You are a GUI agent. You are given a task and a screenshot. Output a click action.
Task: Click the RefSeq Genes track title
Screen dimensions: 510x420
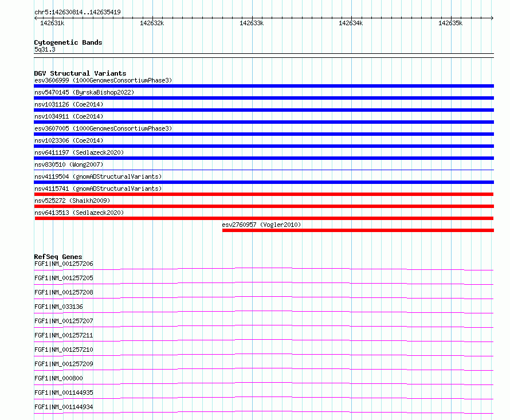pos(58,257)
